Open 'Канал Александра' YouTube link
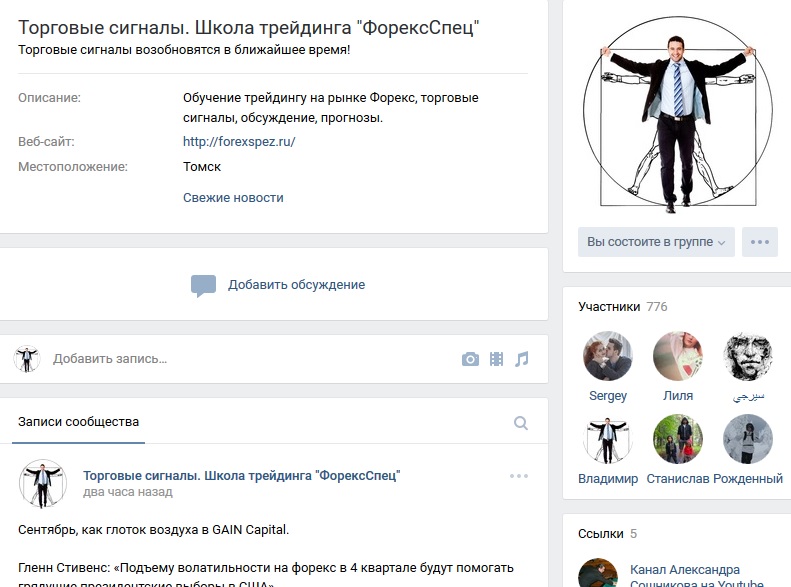 pyautogui.click(x=697, y=576)
